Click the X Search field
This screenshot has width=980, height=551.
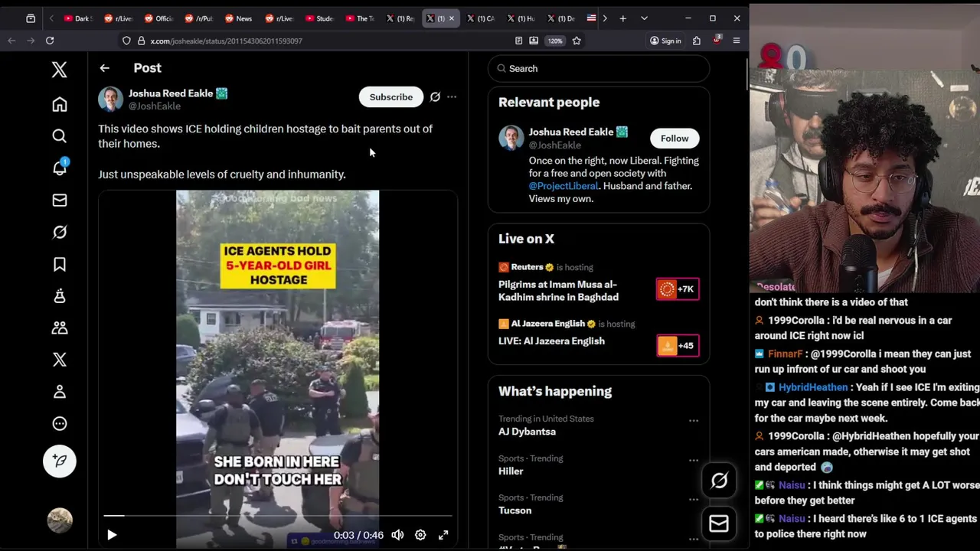[599, 69]
